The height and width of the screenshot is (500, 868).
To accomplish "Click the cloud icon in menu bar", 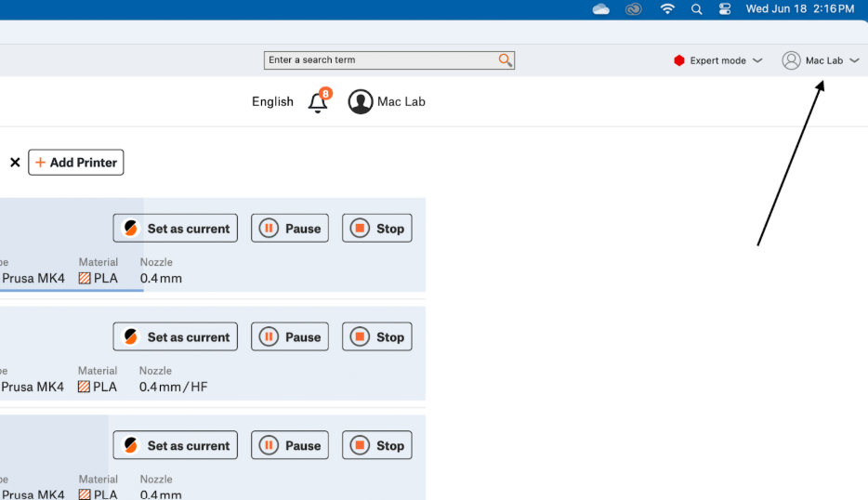I will [600, 9].
